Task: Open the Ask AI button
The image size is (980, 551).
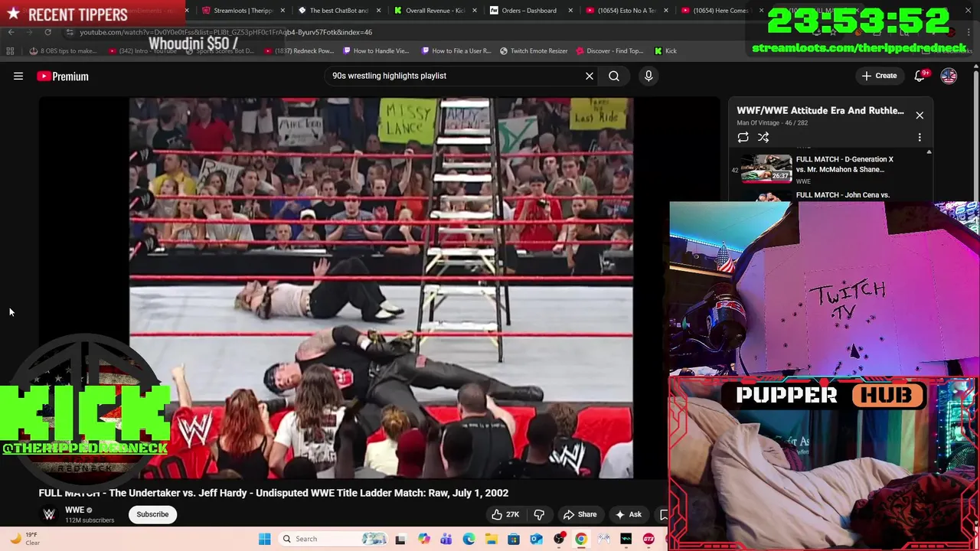Action: [x=628, y=514]
